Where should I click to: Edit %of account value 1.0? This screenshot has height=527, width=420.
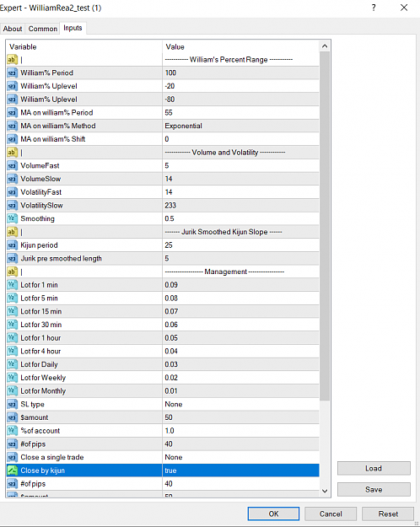(x=240, y=431)
